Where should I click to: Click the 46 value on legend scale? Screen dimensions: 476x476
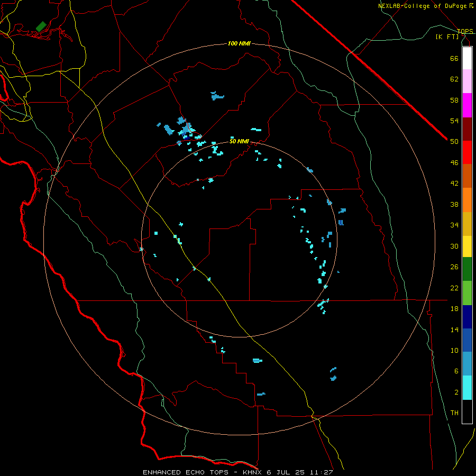(454, 163)
